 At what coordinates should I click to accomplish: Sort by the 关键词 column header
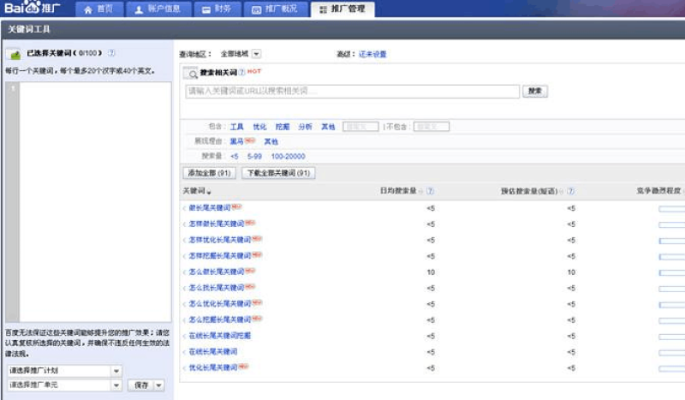point(197,191)
